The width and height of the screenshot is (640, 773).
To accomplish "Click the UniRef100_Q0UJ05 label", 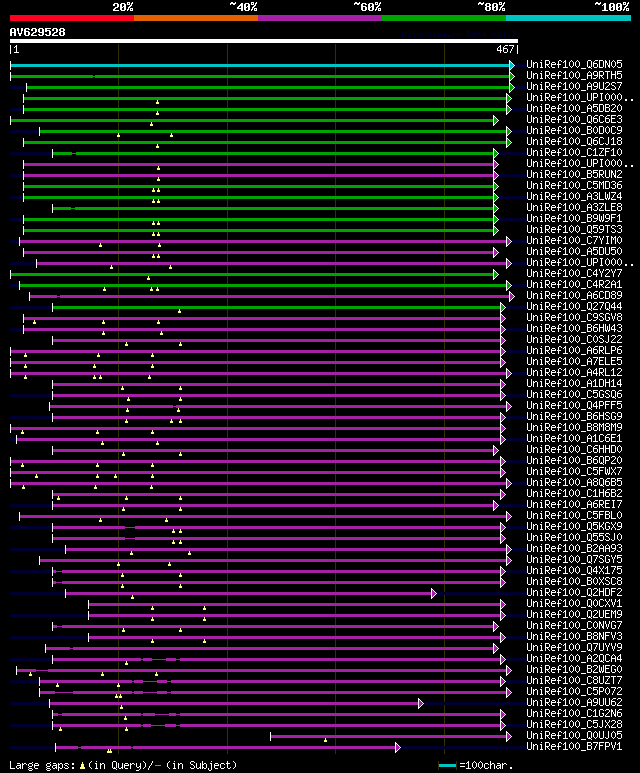I will click(574, 736).
